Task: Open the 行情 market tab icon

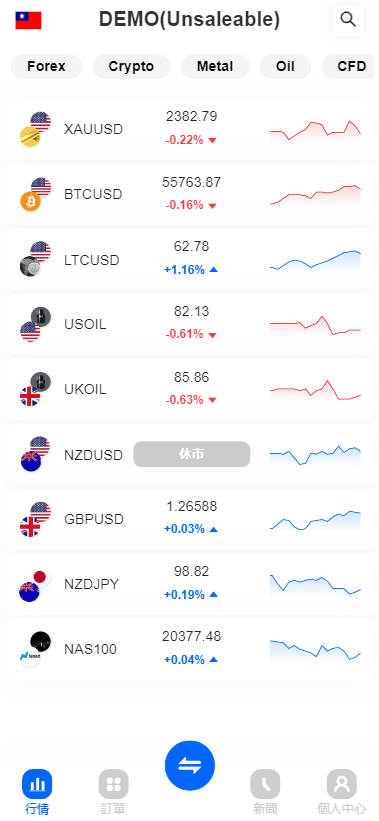Action: click(37, 784)
